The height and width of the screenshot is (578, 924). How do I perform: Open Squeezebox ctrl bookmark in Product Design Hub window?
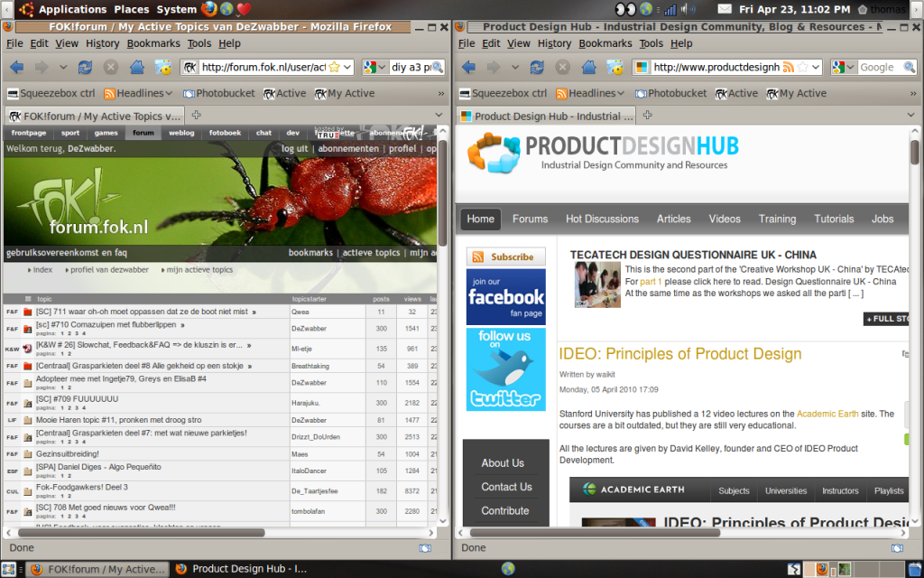point(502,93)
